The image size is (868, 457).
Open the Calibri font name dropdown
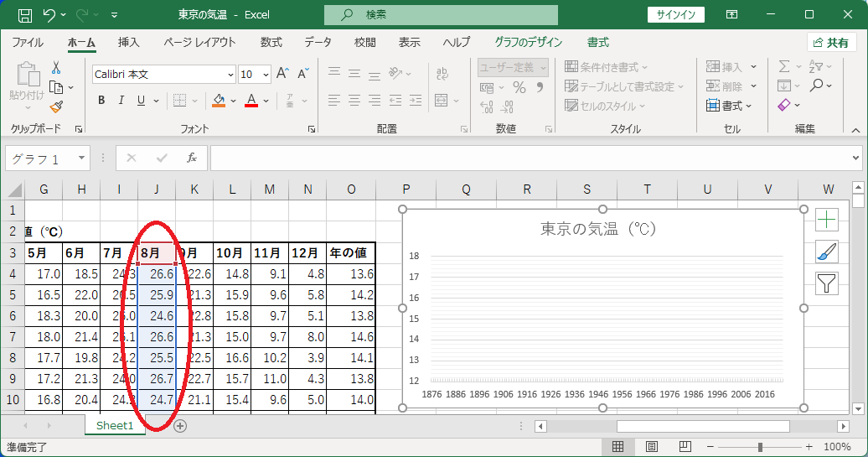[x=231, y=75]
